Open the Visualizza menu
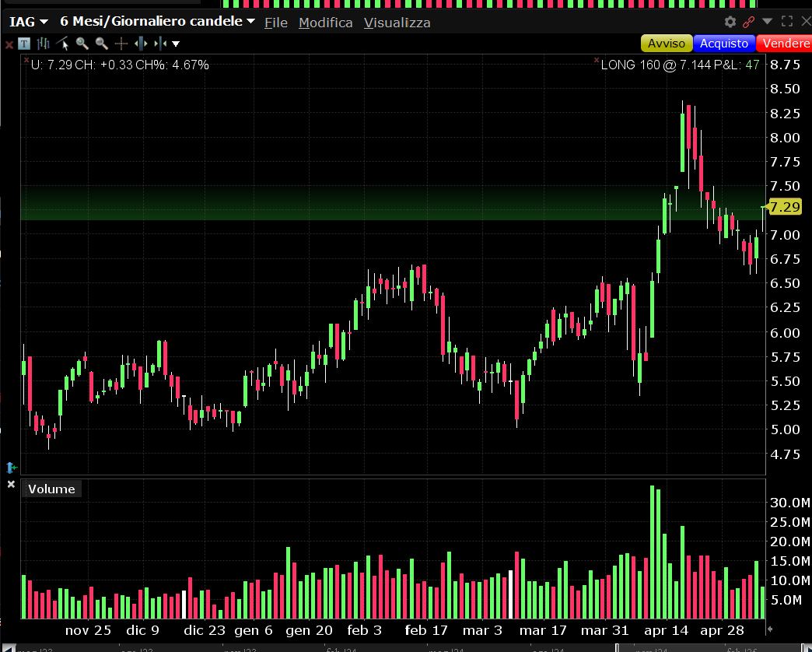This screenshot has height=652, width=812. point(397,23)
